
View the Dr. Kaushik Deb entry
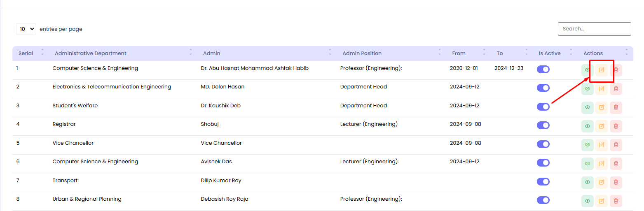click(587, 107)
